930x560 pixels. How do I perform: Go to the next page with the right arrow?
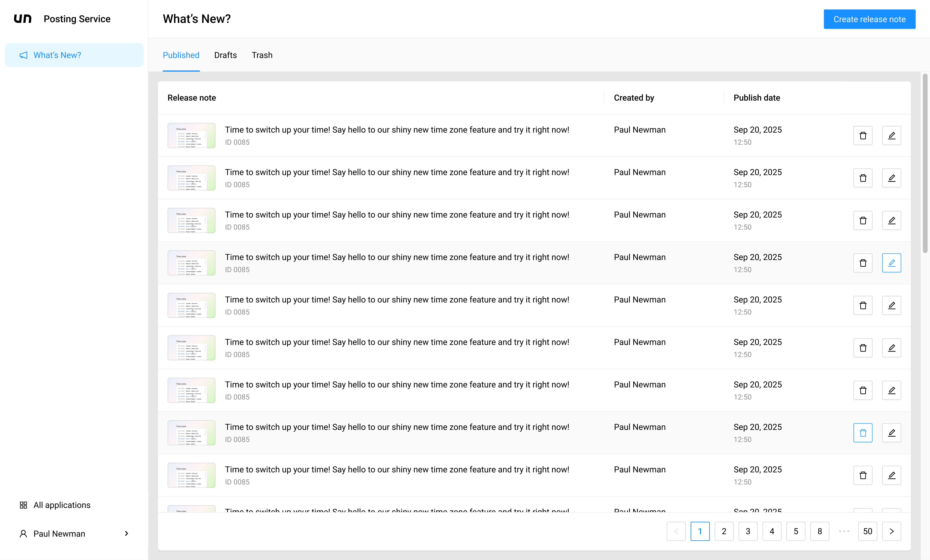[891, 531]
